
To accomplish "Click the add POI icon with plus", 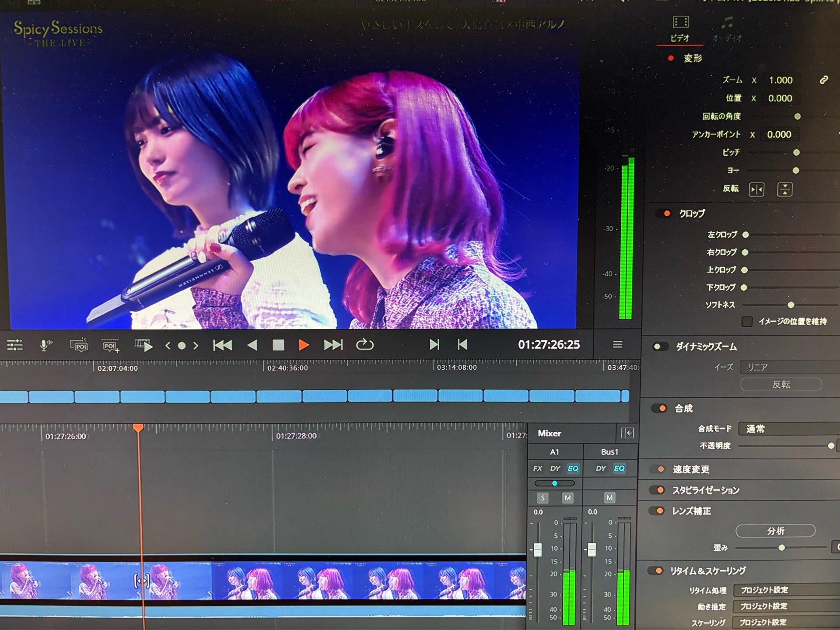I will click(111, 346).
